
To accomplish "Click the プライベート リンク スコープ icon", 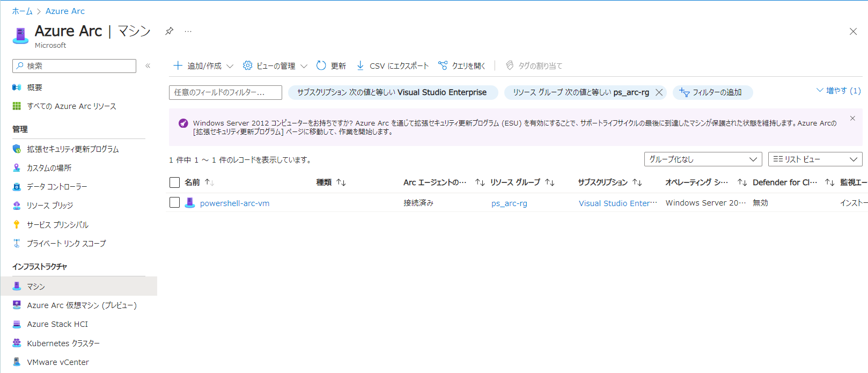I will coord(17,243).
